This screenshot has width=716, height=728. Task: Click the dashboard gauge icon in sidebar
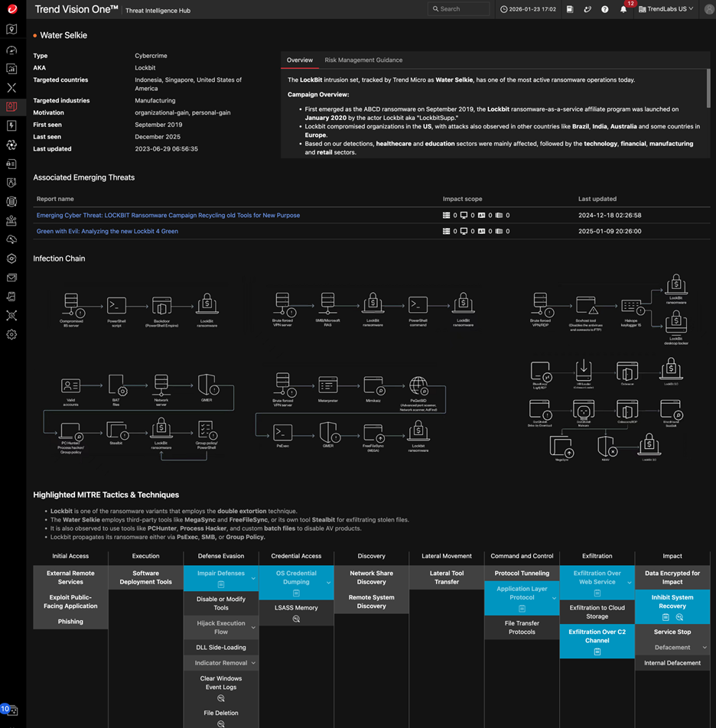tap(11, 50)
